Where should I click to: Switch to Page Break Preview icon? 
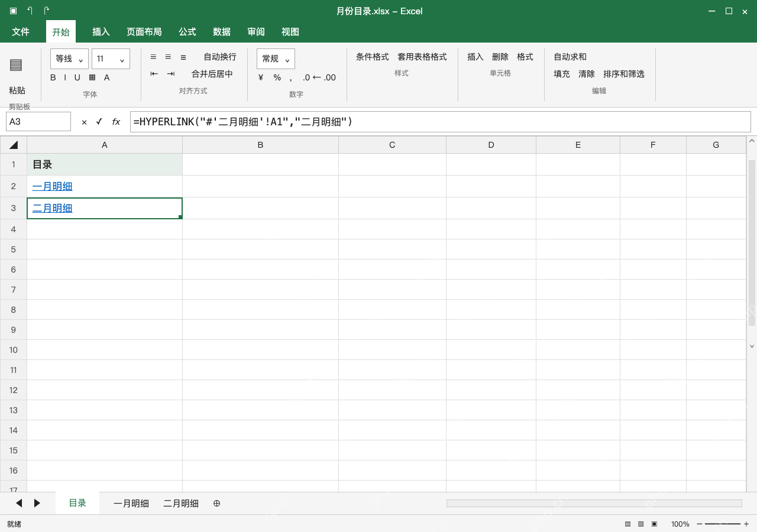(654, 524)
